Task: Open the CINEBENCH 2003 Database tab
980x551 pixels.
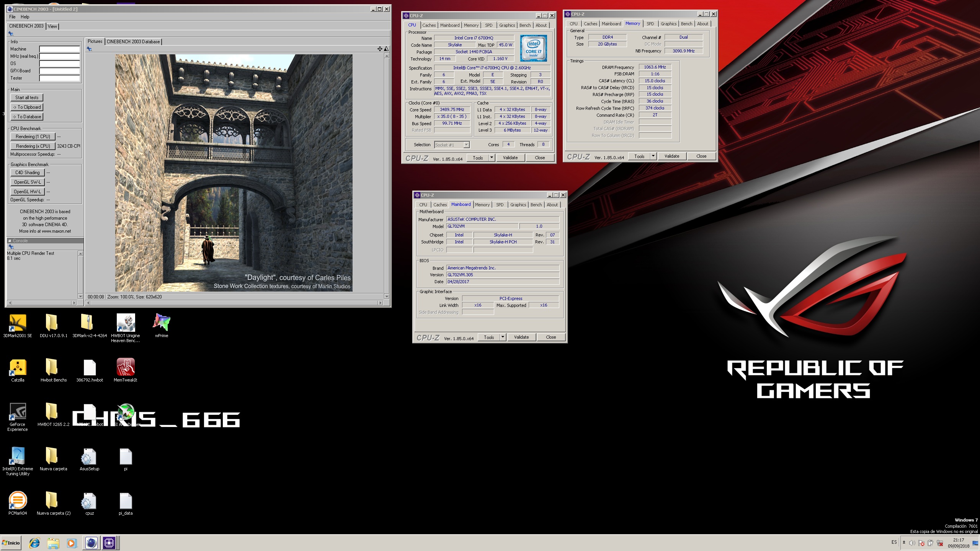Action: coord(133,42)
